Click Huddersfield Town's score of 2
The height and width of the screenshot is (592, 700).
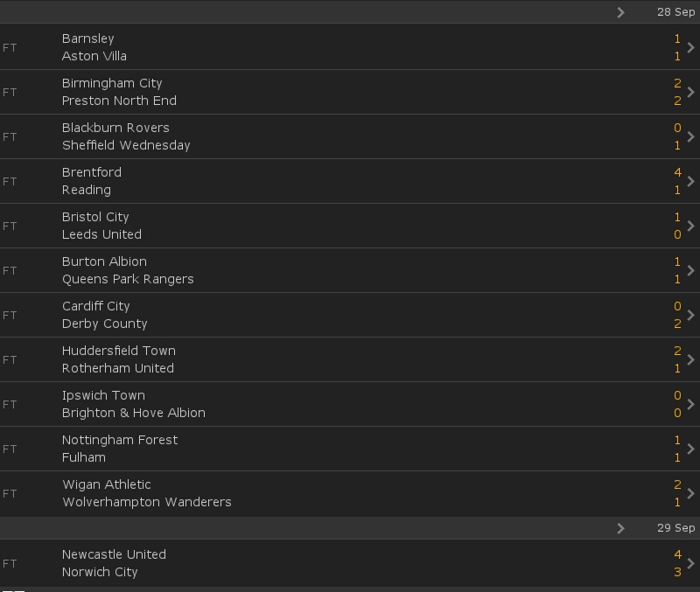pos(677,351)
